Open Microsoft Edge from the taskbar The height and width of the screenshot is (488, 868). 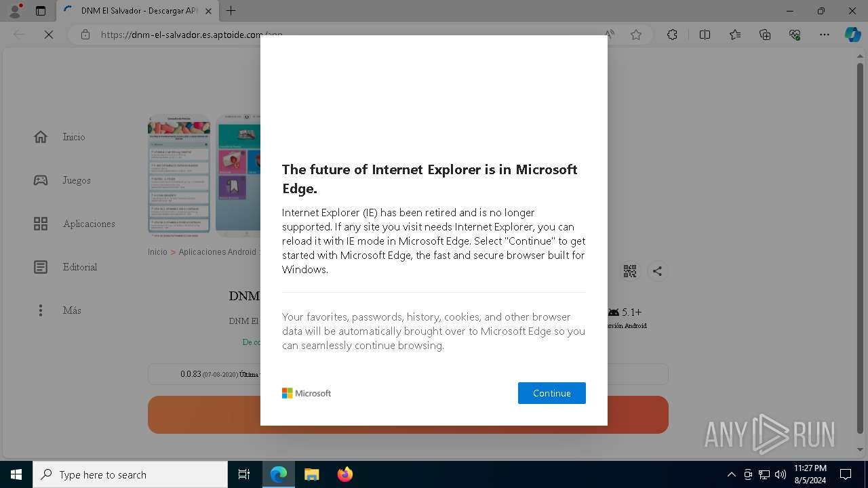point(279,474)
